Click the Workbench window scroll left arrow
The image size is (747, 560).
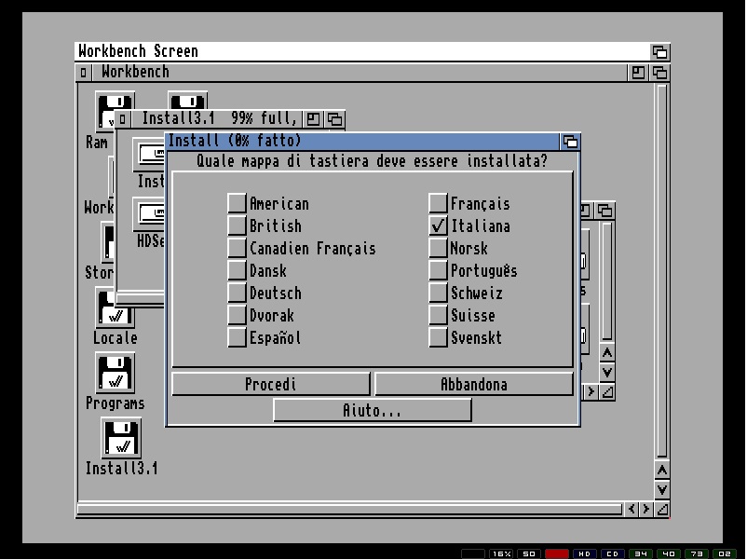pyautogui.click(x=632, y=509)
